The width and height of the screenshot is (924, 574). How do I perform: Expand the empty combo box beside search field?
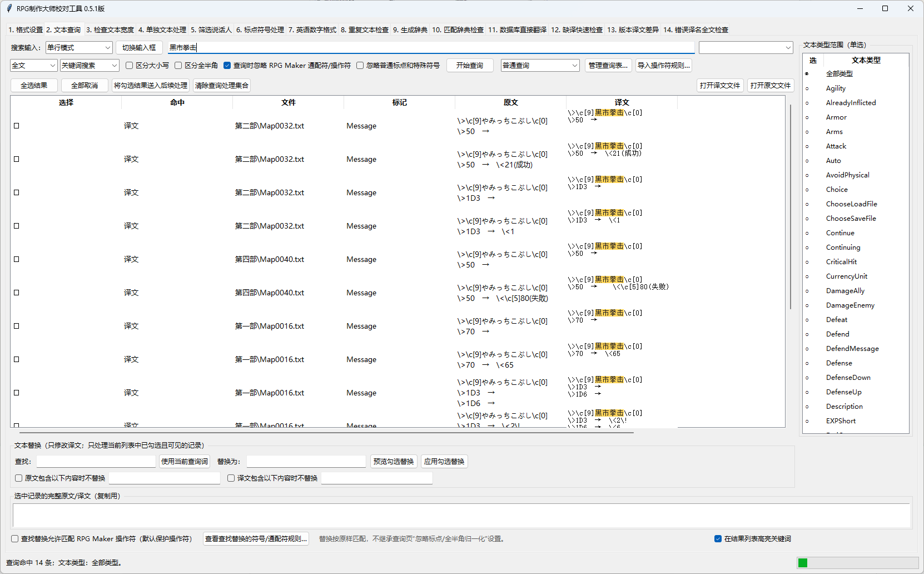click(x=746, y=48)
